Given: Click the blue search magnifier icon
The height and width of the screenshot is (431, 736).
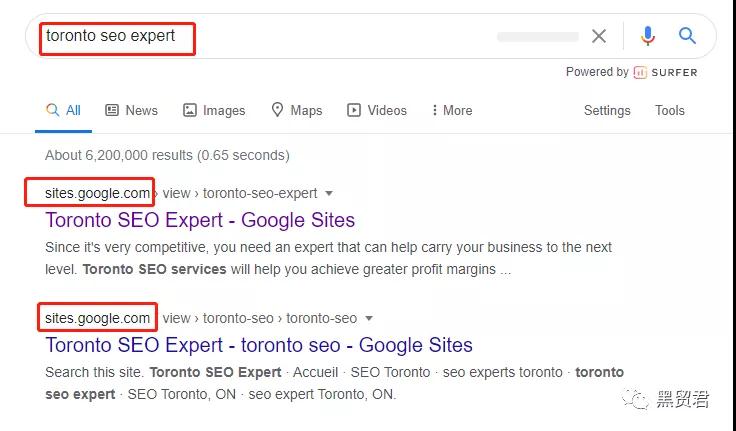Looking at the screenshot, I should [x=687, y=37].
